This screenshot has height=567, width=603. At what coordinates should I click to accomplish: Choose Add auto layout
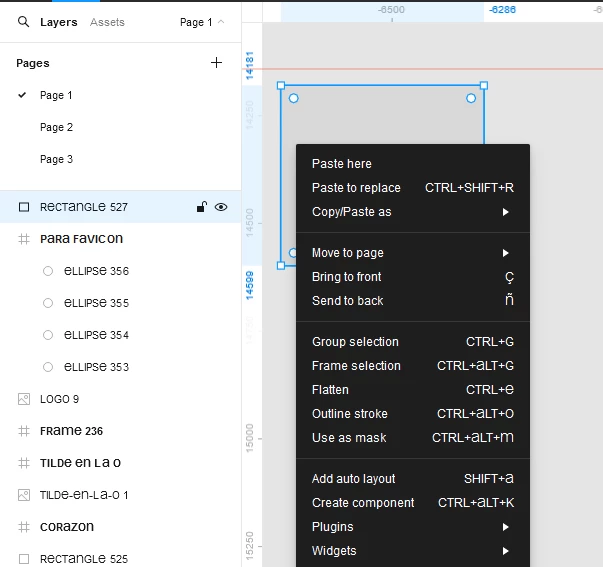pos(413,479)
